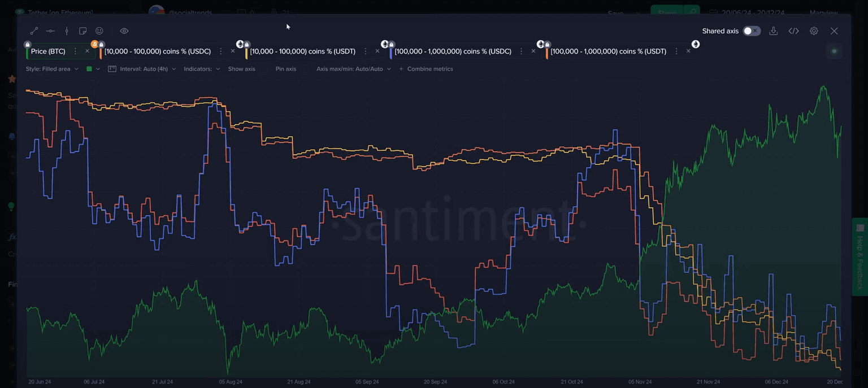Open the emoji picker tool
868x388 pixels.
pyautogui.click(x=99, y=31)
